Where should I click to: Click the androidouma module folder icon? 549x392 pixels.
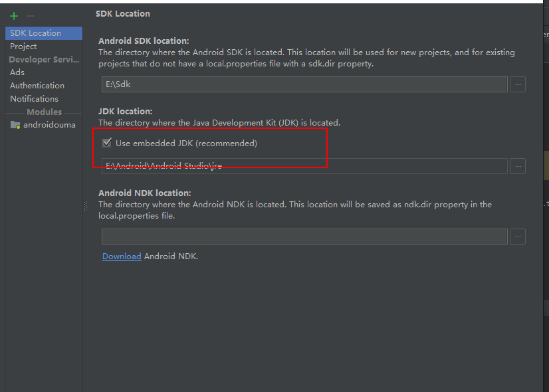15,125
